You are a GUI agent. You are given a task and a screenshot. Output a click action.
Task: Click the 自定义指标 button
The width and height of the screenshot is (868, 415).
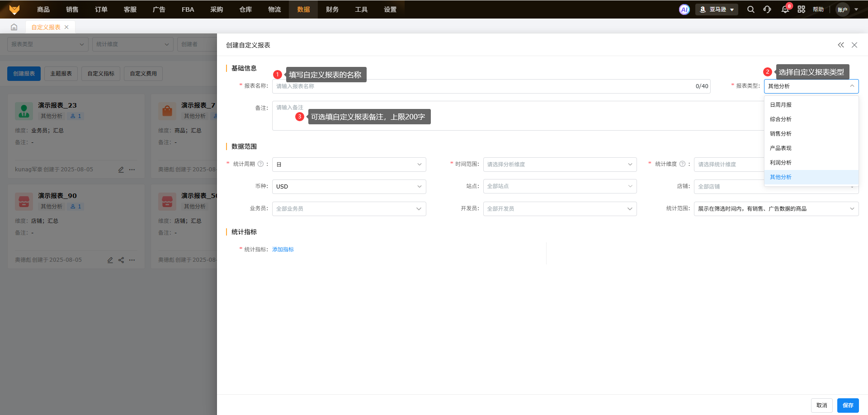pyautogui.click(x=101, y=74)
